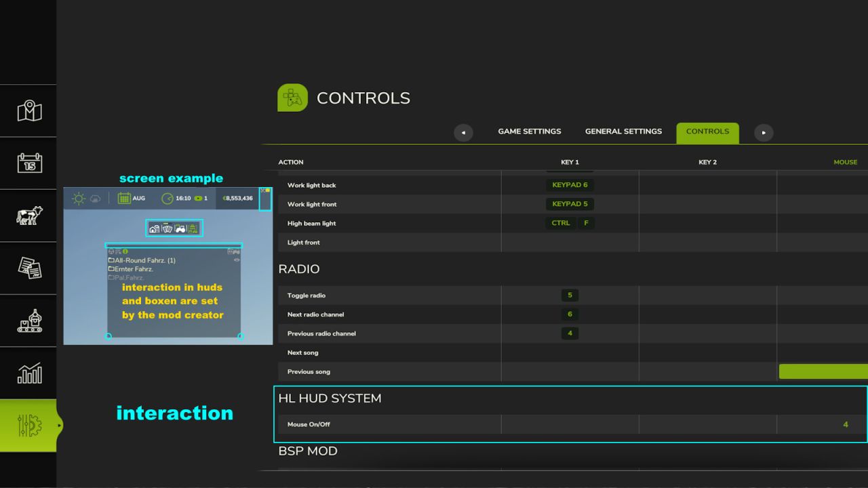This screenshot has width=868, height=488.
Task: Click the tractor icon in the HUD toolbar
Action: tap(180, 229)
